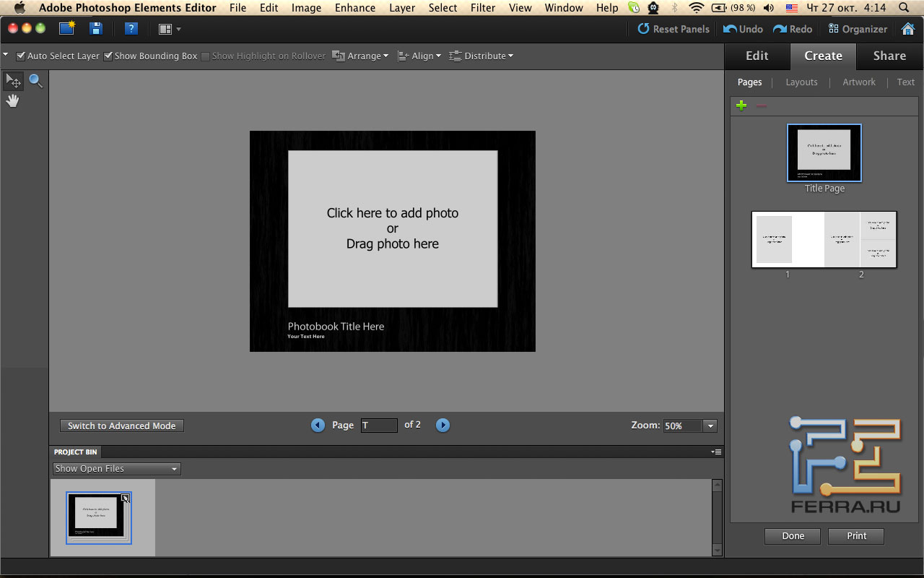
Task: Go to previous page arrow
Action: tap(318, 426)
